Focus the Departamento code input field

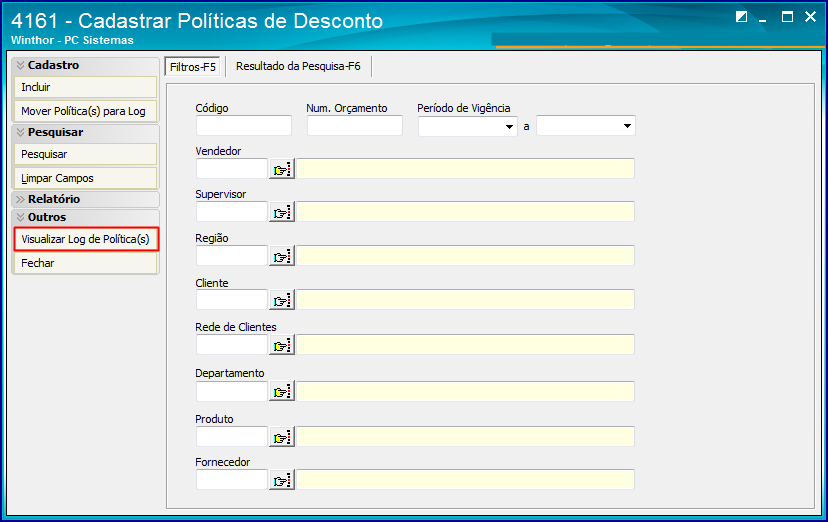coord(232,392)
